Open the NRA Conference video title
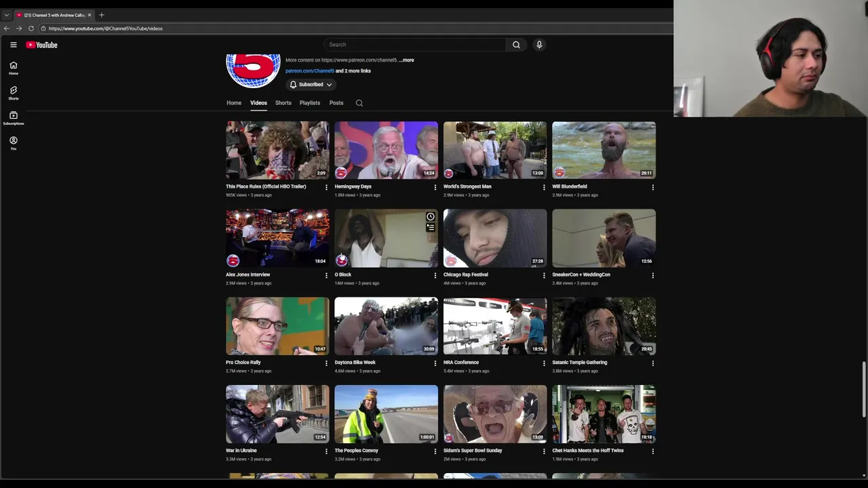This screenshot has width=868, height=488. [461, 363]
